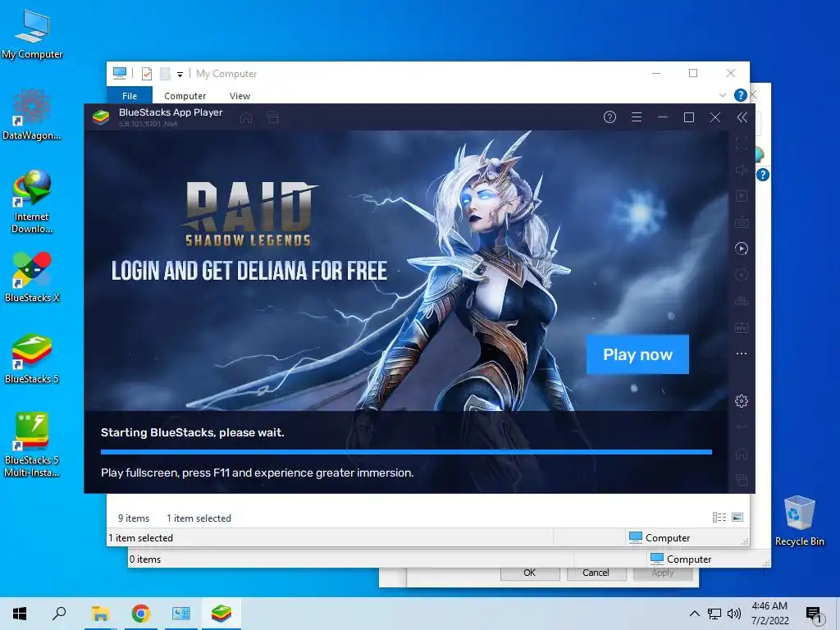The image size is (840, 630).
Task: Click the Play now button
Action: pos(637,354)
